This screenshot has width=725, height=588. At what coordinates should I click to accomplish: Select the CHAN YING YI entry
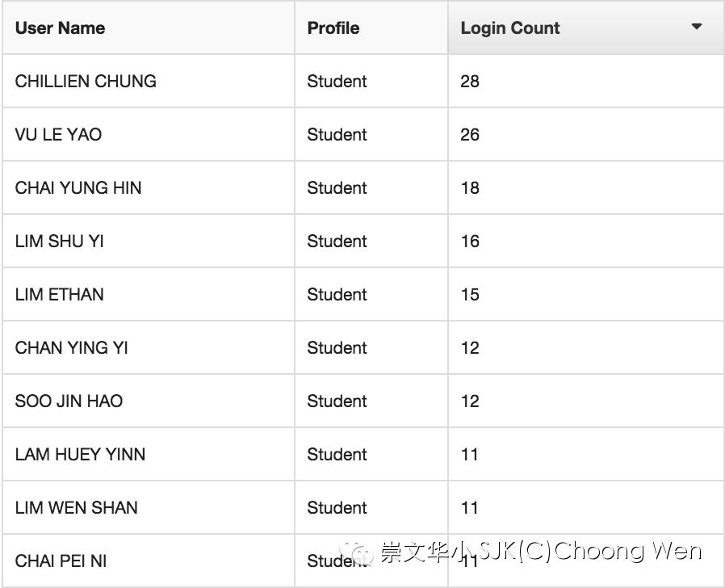(x=363, y=347)
